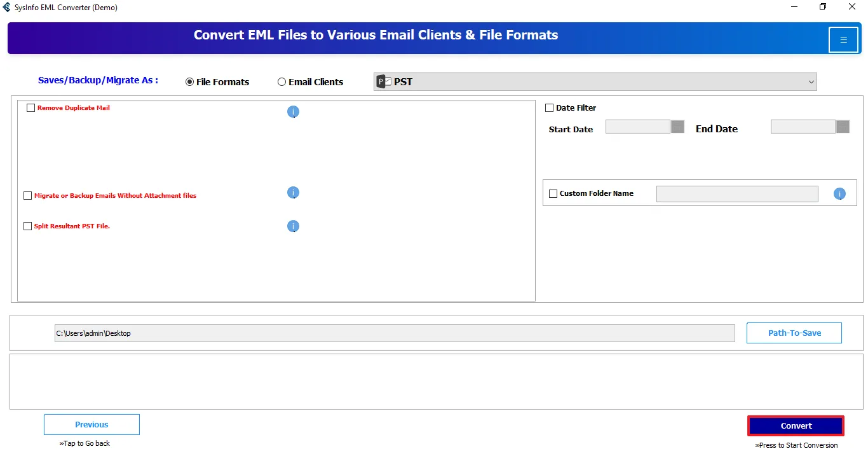Click the Path-To-Save button
The width and height of the screenshot is (868, 463).
[x=794, y=333]
